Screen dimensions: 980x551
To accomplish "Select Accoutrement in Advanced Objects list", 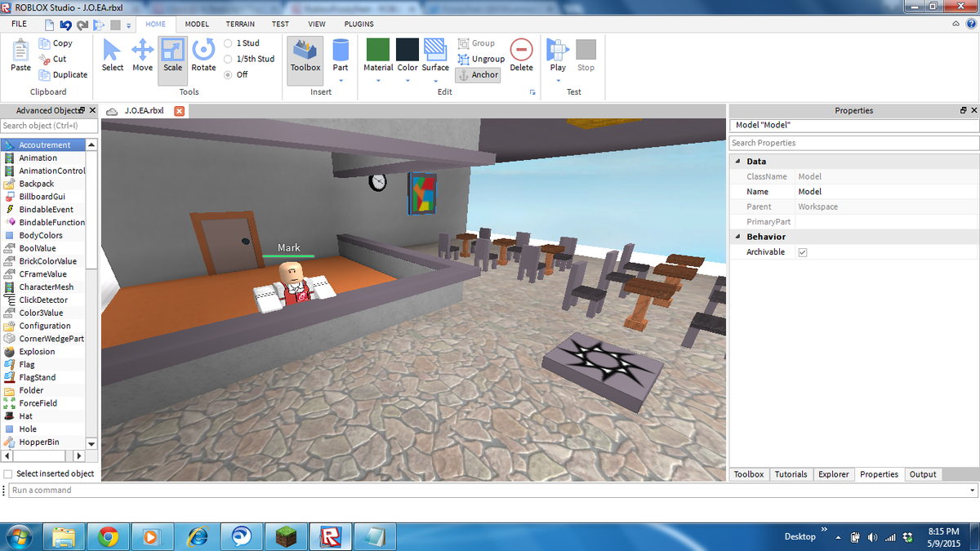I will [x=45, y=145].
